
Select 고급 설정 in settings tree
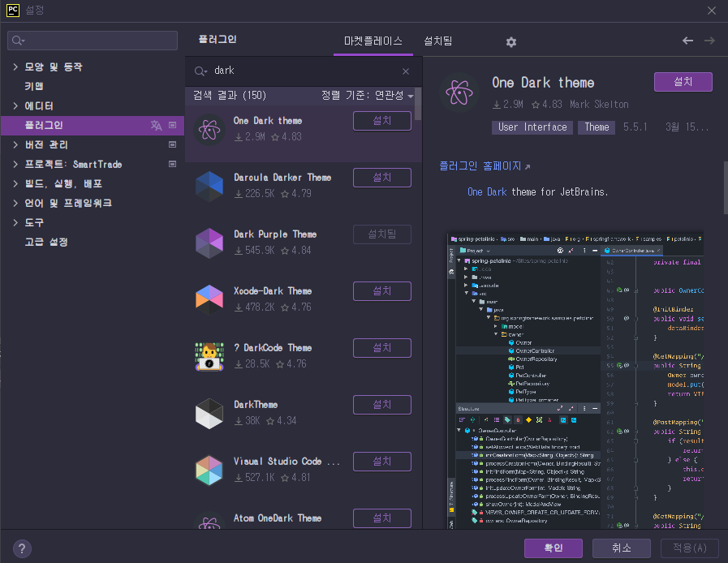tap(46, 243)
